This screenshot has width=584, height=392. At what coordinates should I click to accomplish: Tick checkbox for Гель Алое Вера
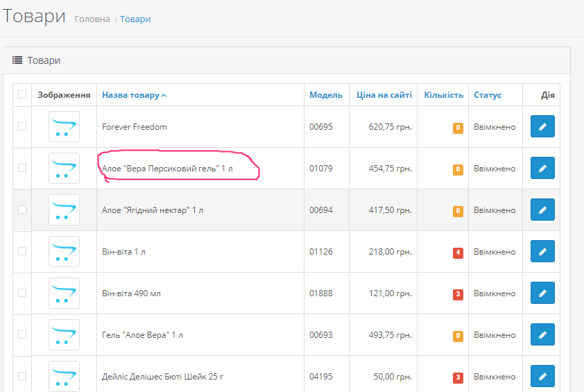[22, 334]
